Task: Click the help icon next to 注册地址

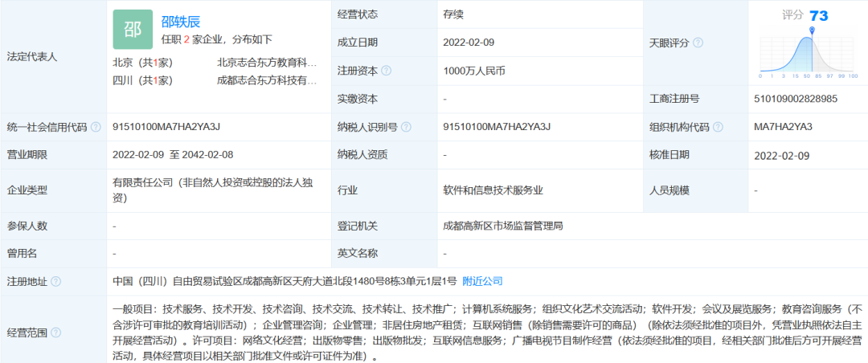Action: click(x=55, y=282)
